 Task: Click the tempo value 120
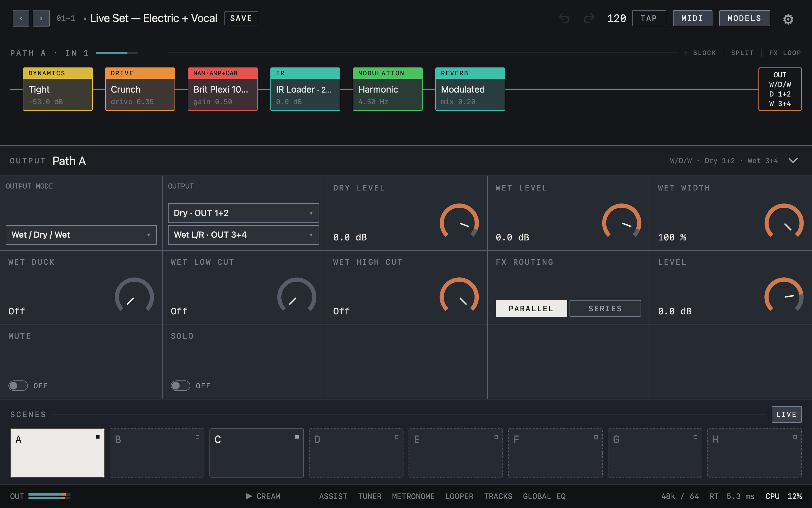point(616,18)
